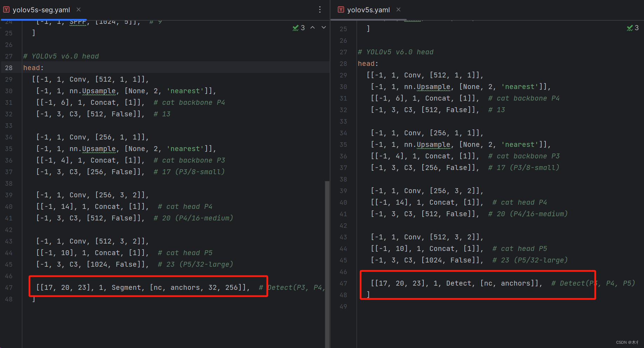The width and height of the screenshot is (644, 348).
Task: Click nn.Upsample on line 30 of left editor
Action: [93, 91]
